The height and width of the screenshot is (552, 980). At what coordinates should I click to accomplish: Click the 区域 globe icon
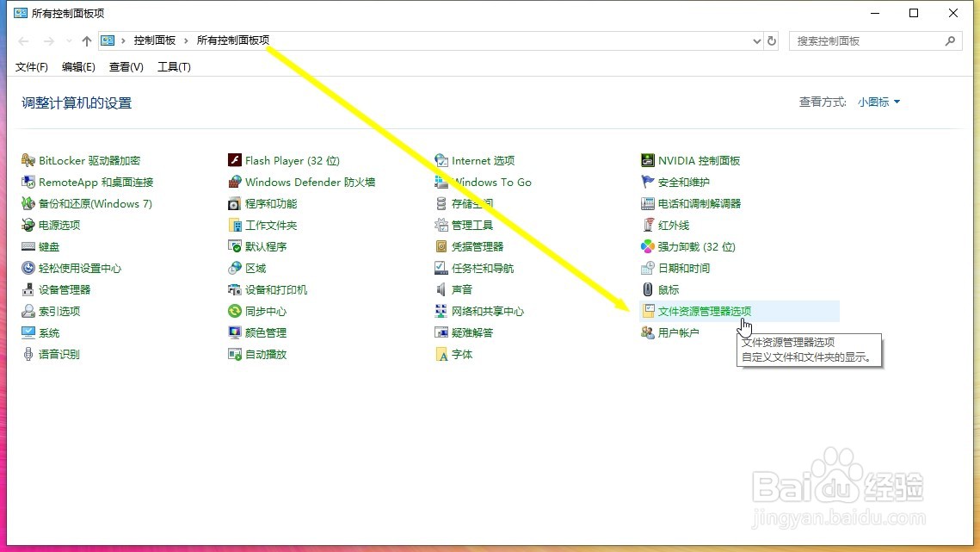point(234,268)
